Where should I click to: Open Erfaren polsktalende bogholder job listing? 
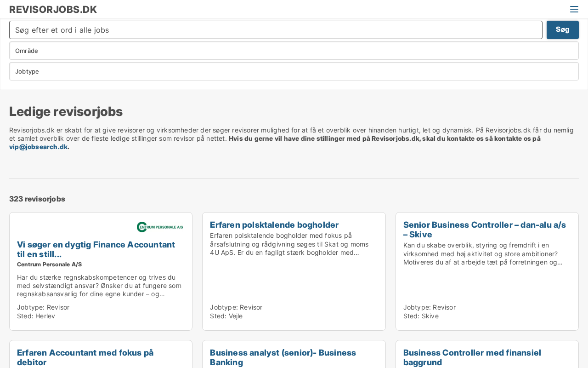click(274, 225)
